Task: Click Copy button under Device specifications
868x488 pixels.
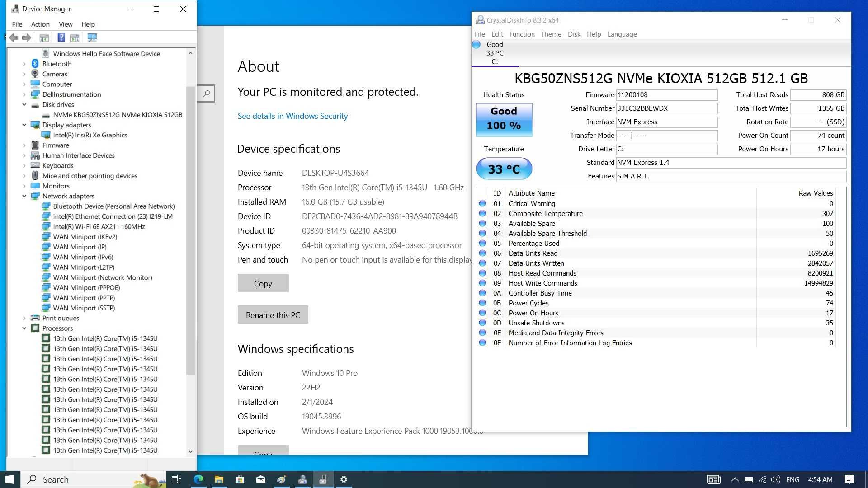Action: pyautogui.click(x=263, y=283)
